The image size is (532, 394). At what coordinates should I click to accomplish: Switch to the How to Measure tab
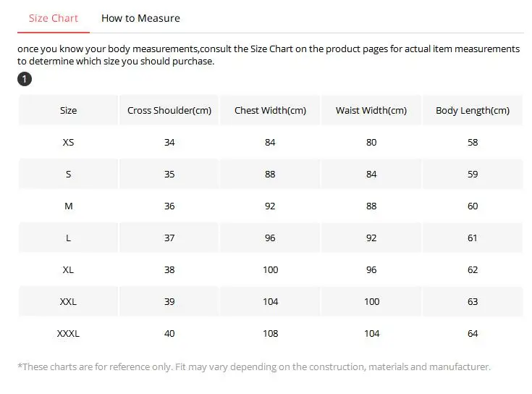point(140,18)
